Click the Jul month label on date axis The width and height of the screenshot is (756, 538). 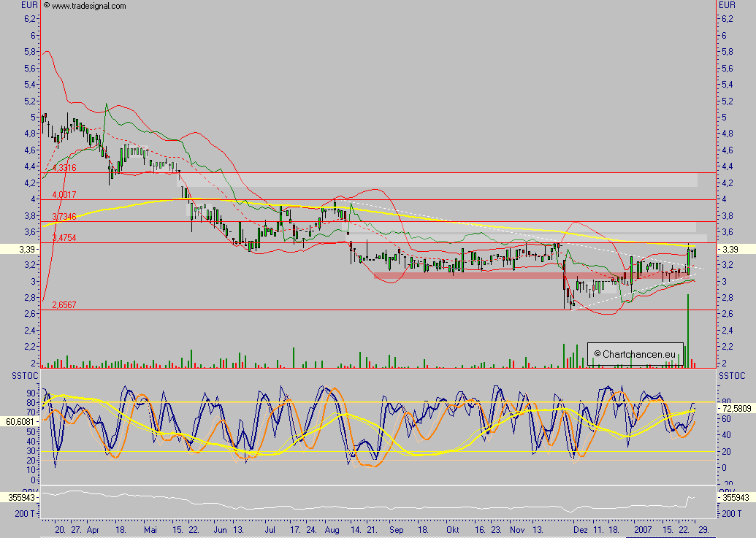[270, 530]
